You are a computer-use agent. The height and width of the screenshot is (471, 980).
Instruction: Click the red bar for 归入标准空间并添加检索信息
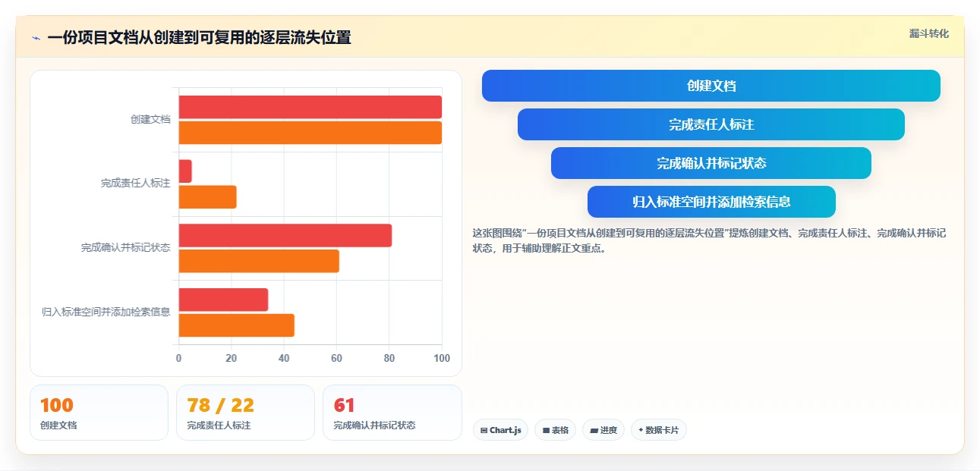pos(224,300)
